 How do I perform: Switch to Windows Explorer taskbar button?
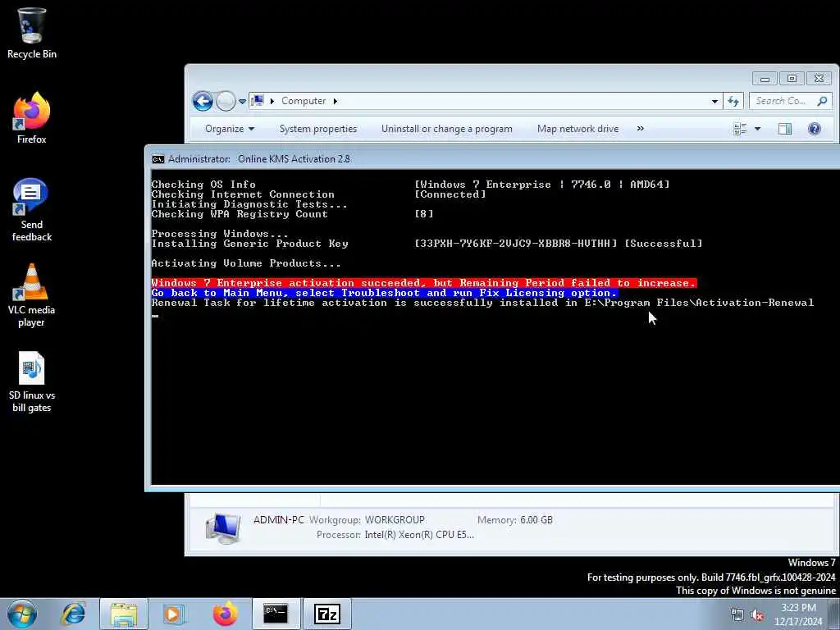coord(124,614)
